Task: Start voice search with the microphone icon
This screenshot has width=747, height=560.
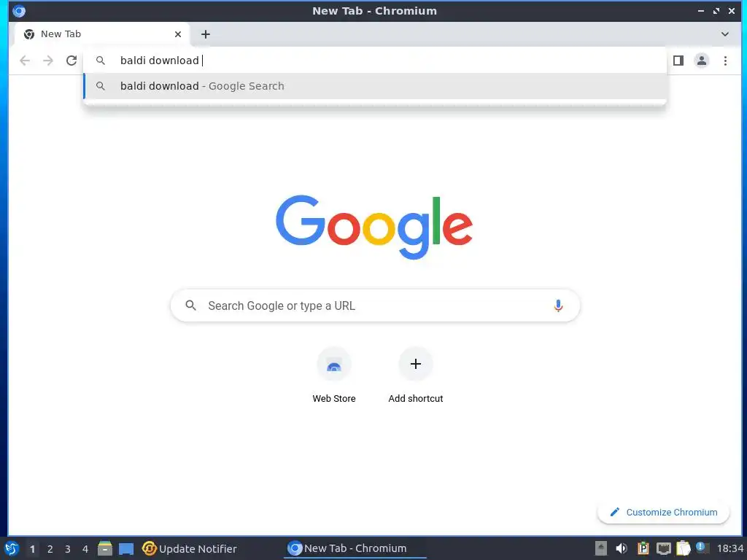Action: pos(558,306)
